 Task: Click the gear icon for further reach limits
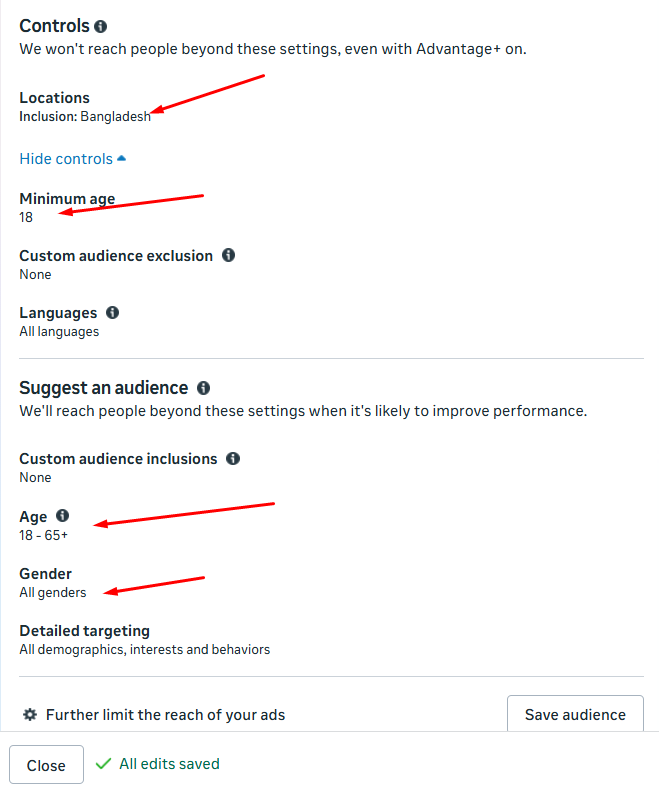[30, 714]
